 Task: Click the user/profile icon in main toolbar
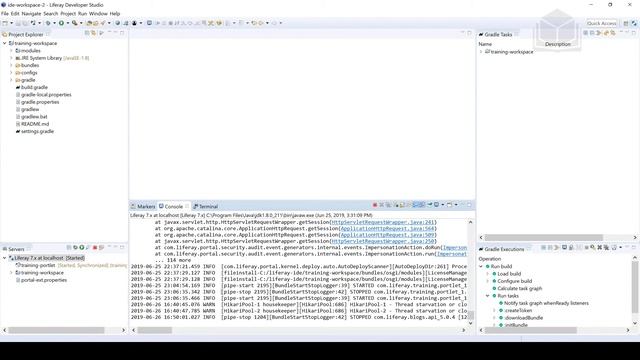click(134, 23)
